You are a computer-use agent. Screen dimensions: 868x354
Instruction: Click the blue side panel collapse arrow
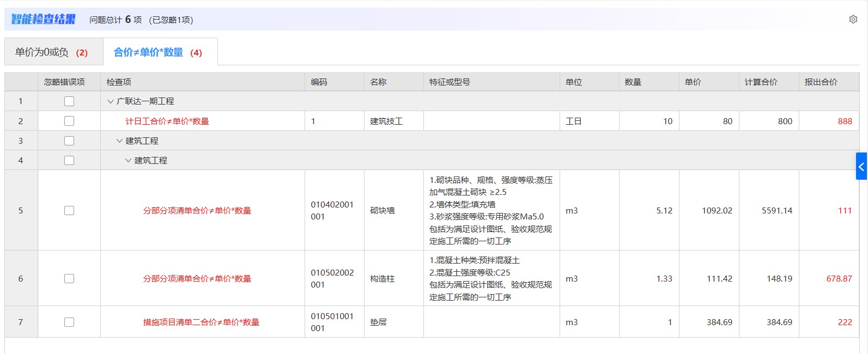[861, 166]
